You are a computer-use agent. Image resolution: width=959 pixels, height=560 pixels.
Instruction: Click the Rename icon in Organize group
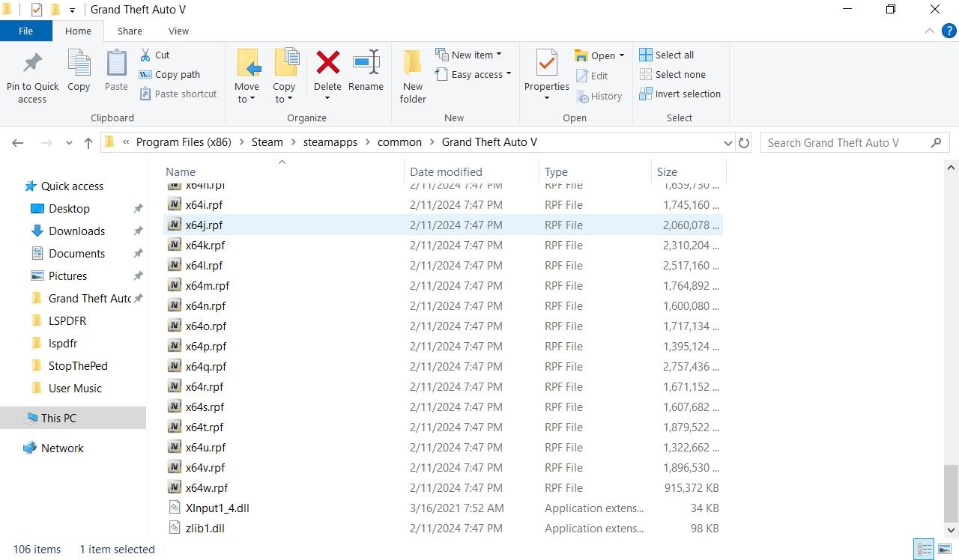pos(366,64)
